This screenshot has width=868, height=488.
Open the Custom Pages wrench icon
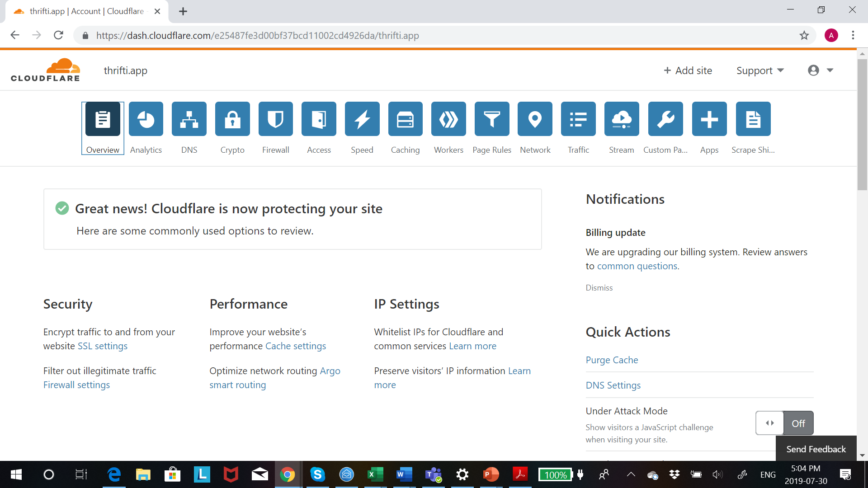pyautogui.click(x=665, y=119)
